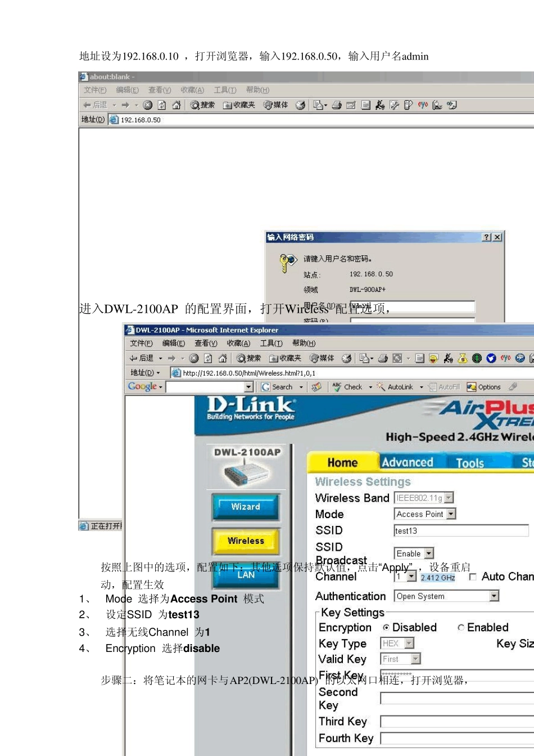Open 收藏(A) menu in about:blank window

tap(192, 90)
